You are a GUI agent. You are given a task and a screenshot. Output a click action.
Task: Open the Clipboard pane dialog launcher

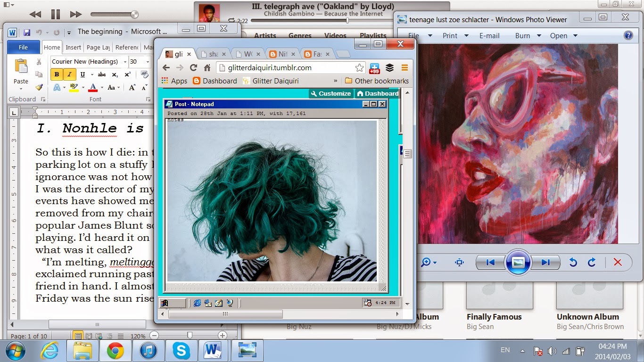(x=43, y=99)
